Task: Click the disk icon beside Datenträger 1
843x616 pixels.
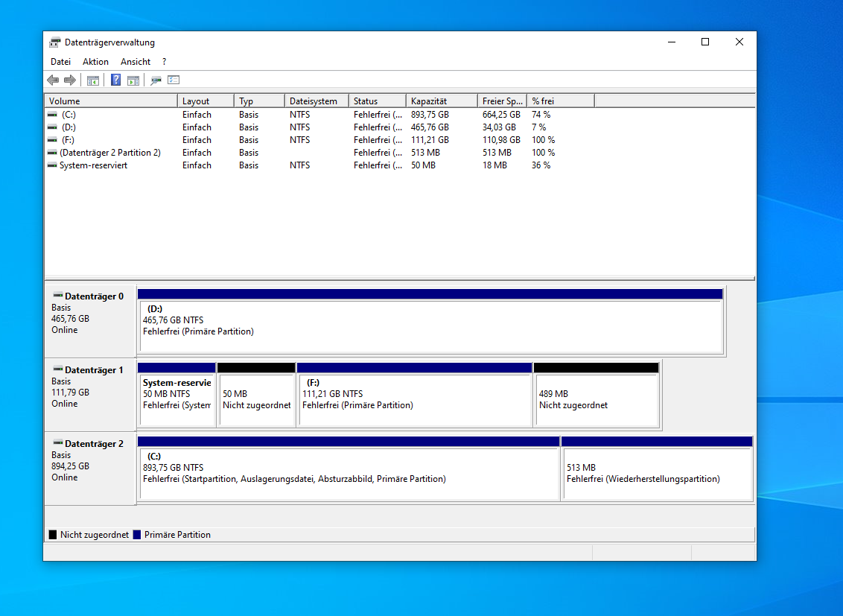Action: [x=57, y=369]
